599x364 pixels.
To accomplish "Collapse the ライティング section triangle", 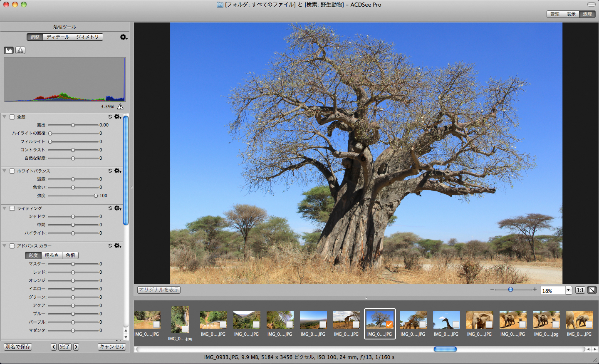I will 5,208.
